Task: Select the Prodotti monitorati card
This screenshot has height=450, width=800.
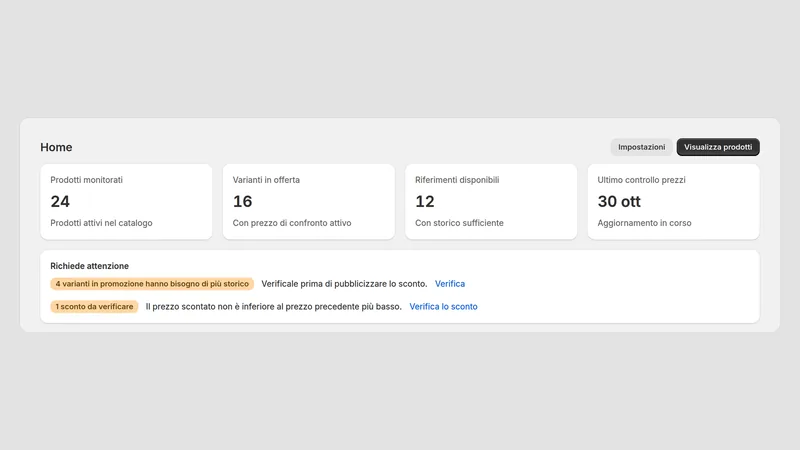Action: pos(126,202)
